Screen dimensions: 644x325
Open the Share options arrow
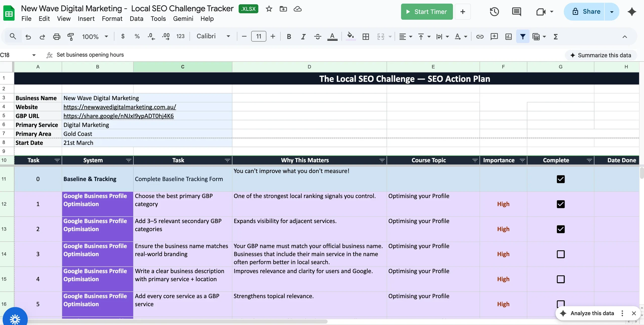click(612, 12)
